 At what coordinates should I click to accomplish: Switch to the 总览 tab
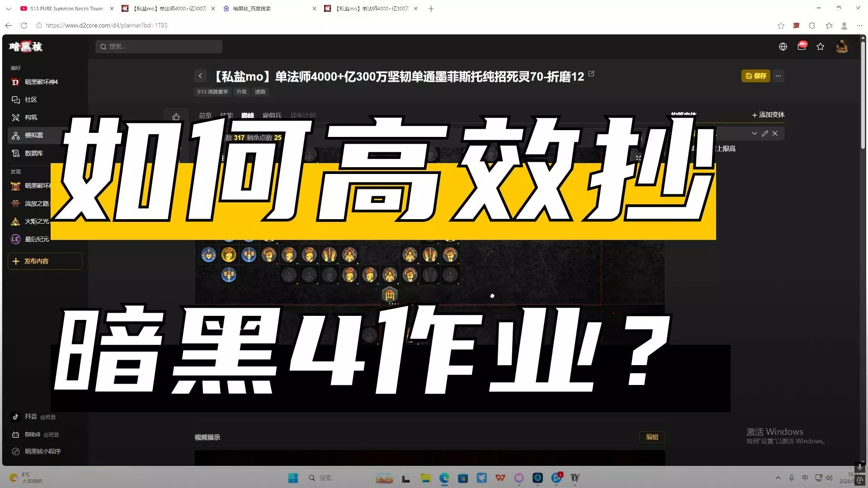coord(205,115)
